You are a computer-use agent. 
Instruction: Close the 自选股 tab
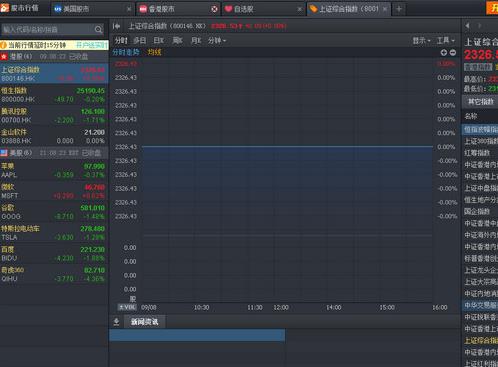[299, 9]
